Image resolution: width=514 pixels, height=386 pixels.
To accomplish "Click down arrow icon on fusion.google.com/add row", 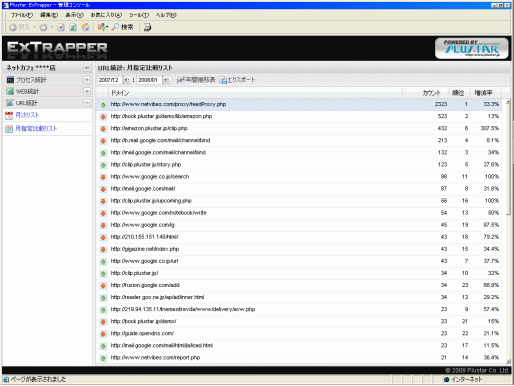I will click(x=103, y=286).
